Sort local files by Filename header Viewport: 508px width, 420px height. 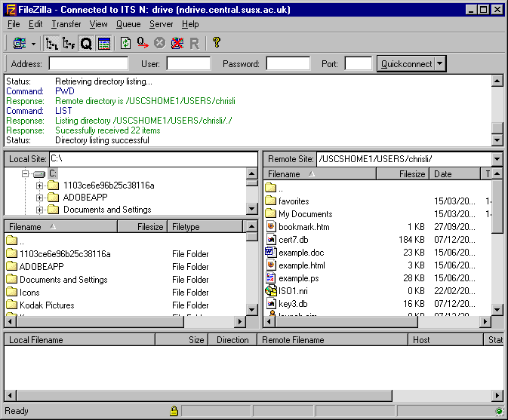pyautogui.click(x=60, y=226)
